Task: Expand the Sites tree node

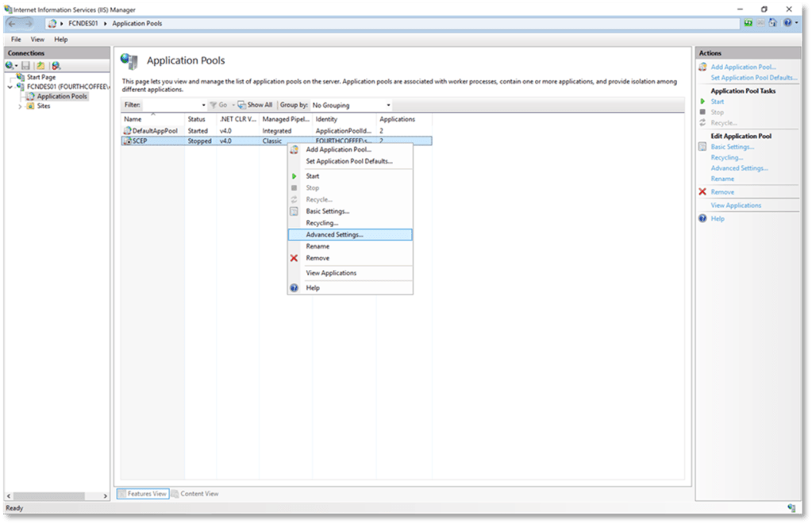Action: (x=20, y=106)
